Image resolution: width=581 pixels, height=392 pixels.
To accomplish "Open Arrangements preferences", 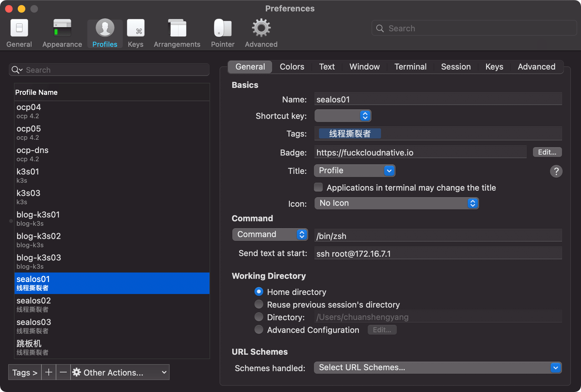I will tap(177, 33).
